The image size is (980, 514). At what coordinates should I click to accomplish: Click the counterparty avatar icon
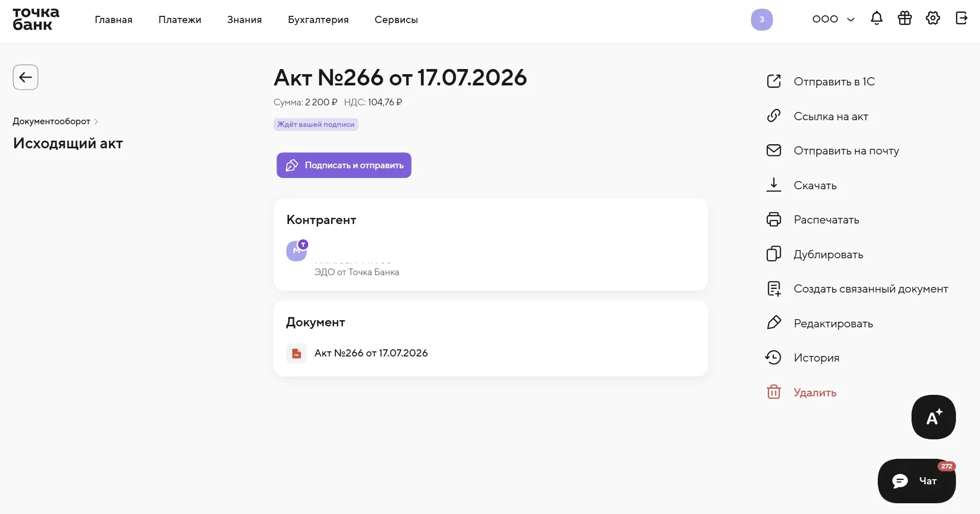click(297, 251)
